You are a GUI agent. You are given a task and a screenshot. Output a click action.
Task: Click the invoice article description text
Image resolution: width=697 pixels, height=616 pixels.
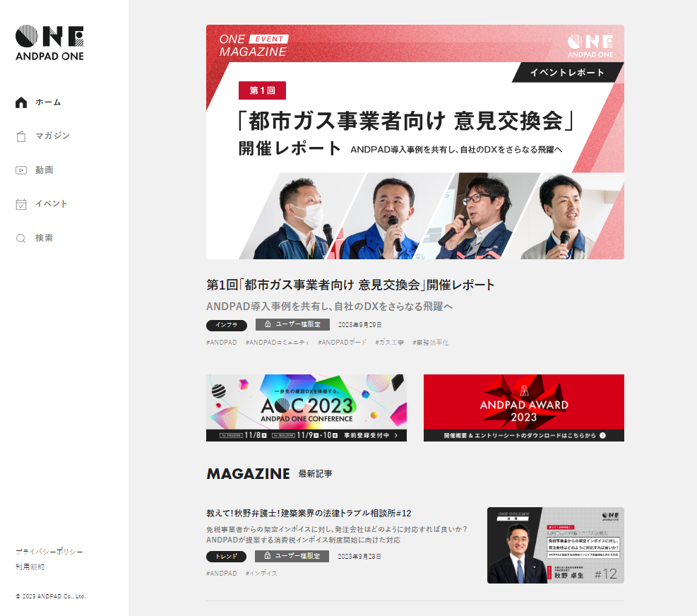click(x=337, y=535)
